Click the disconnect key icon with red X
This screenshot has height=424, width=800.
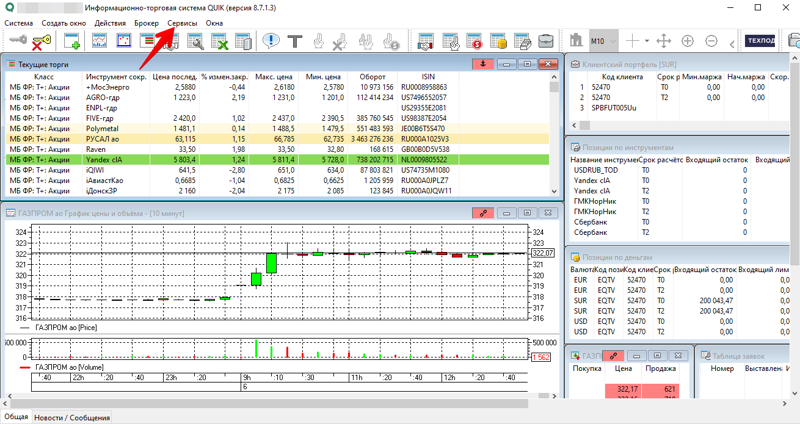click(x=42, y=41)
